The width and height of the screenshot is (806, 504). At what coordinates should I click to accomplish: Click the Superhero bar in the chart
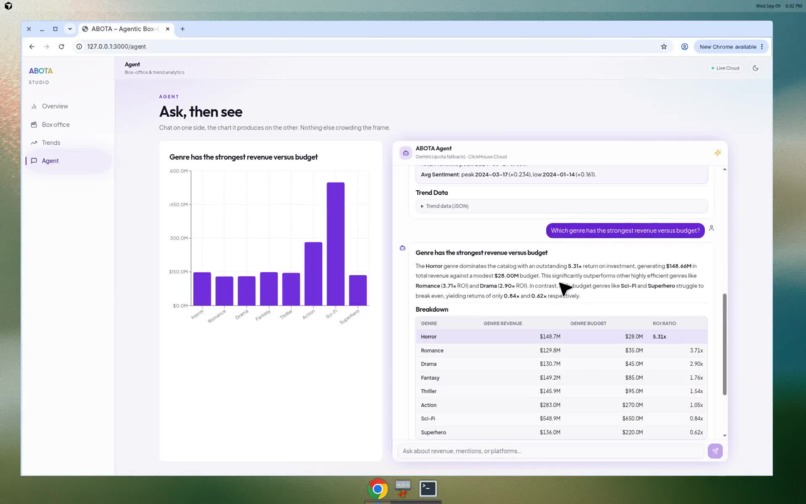pos(358,291)
